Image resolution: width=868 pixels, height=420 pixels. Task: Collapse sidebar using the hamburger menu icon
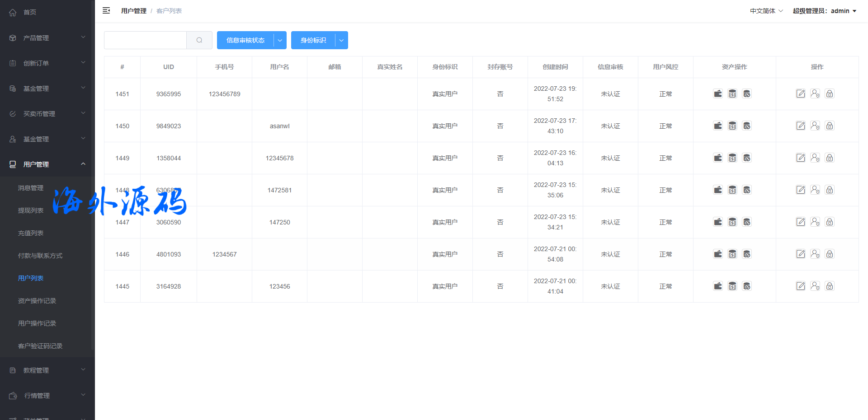pos(106,10)
